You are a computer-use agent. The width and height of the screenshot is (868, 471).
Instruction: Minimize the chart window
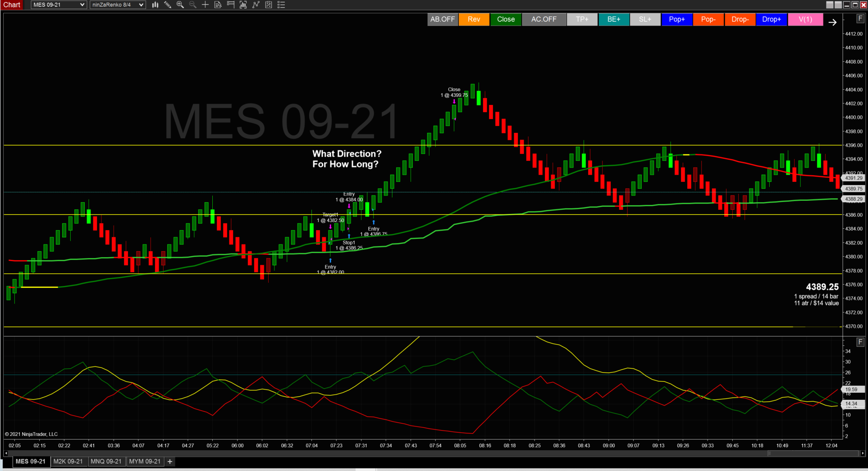tap(847, 5)
